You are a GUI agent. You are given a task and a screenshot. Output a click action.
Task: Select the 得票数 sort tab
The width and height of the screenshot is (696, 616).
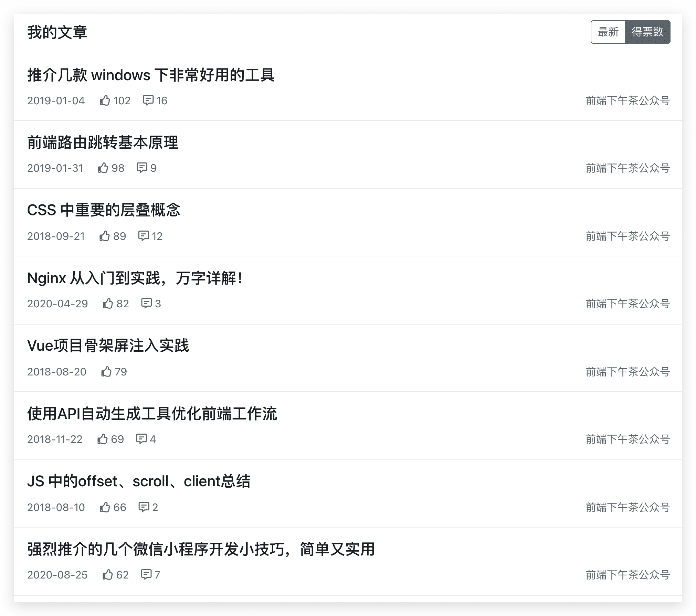(x=647, y=32)
